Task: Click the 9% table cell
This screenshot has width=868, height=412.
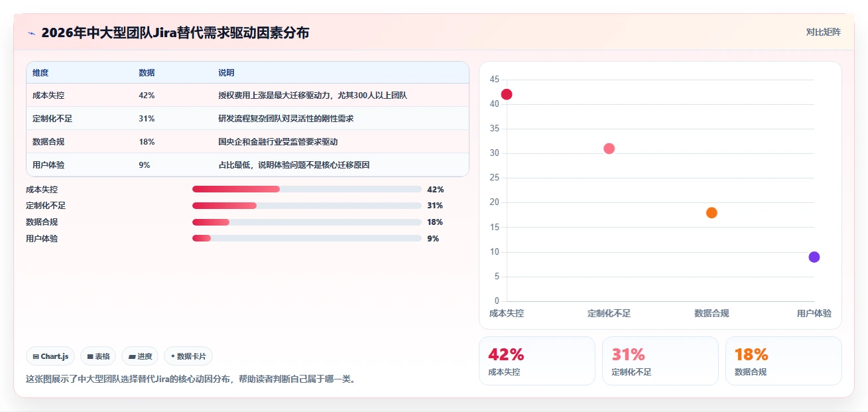Action: (x=145, y=165)
